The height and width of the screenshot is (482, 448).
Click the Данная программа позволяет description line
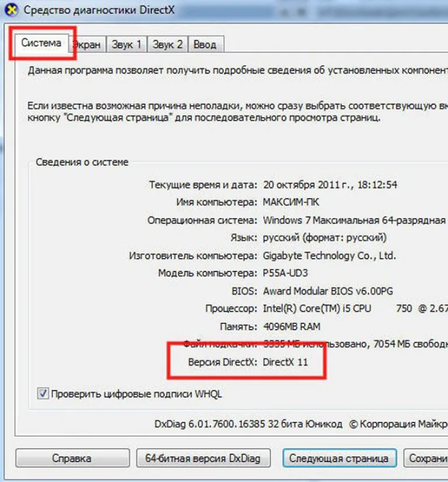(238, 71)
